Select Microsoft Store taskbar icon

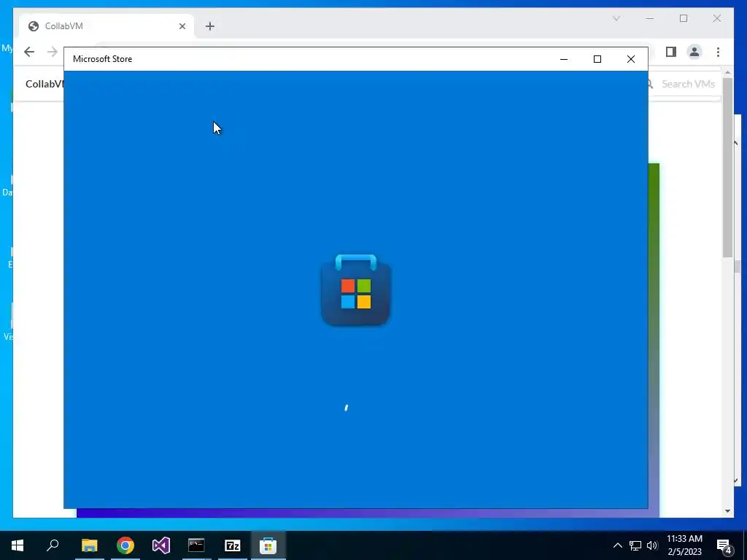[x=268, y=545]
